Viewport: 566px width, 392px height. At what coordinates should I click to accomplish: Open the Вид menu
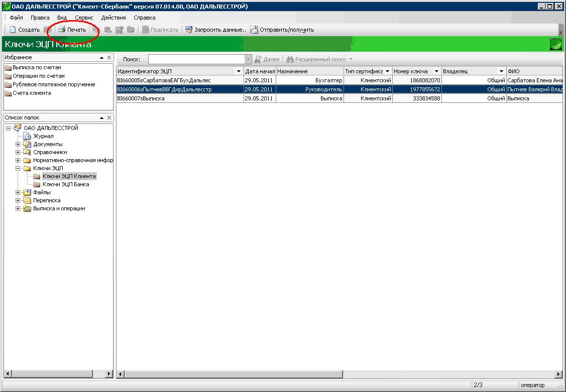[x=62, y=17]
